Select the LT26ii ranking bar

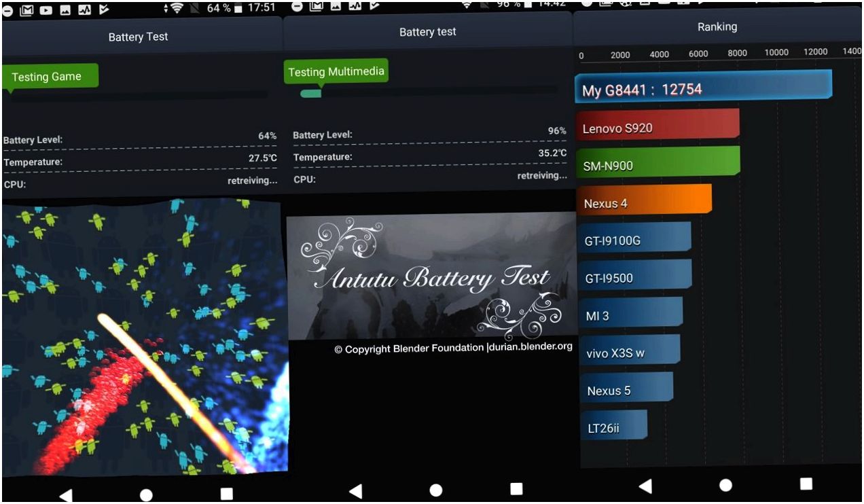click(614, 427)
